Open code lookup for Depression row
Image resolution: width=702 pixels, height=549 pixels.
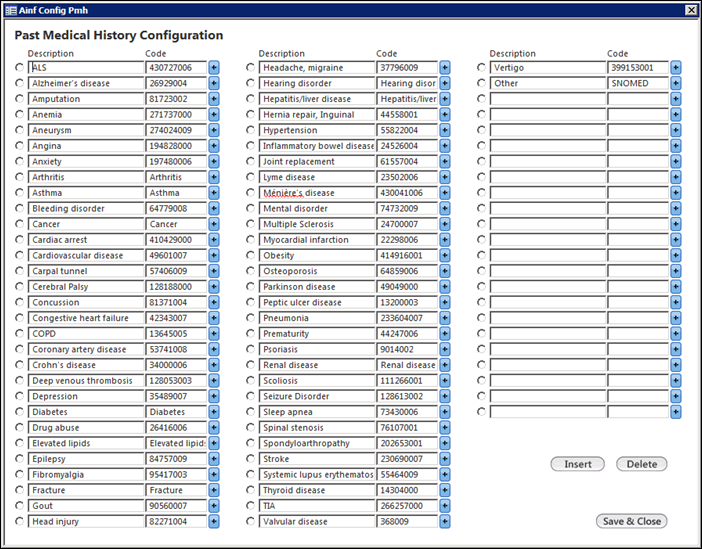(214, 396)
